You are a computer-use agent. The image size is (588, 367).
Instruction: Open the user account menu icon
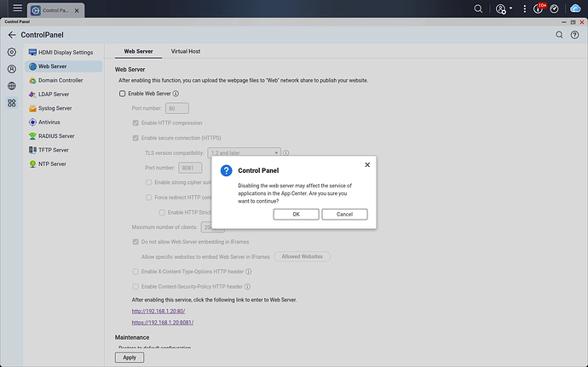(500, 9)
